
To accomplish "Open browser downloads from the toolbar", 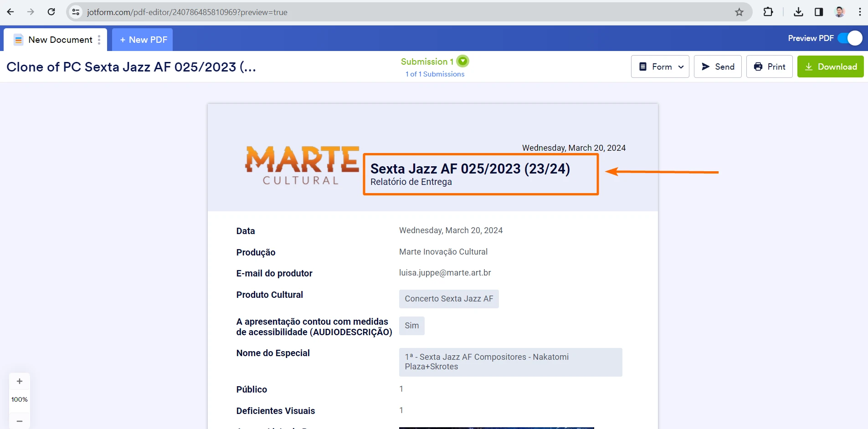I will (x=798, y=12).
